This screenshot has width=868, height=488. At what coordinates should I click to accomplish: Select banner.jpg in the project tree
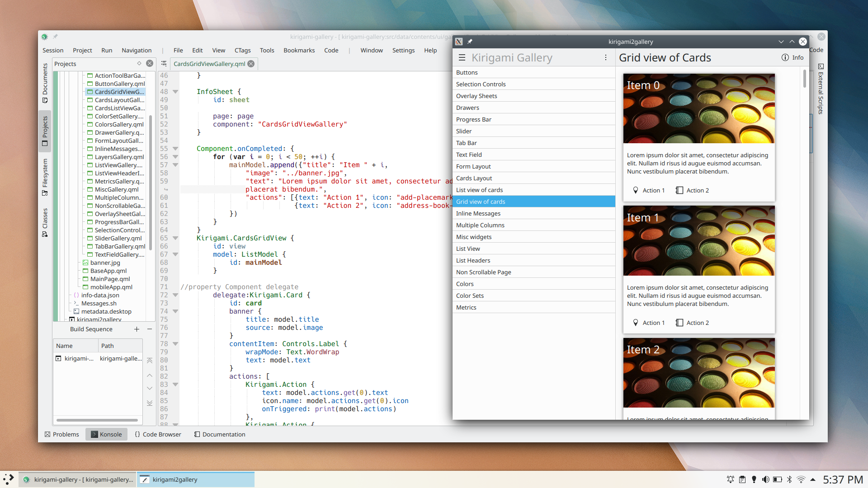(x=101, y=263)
